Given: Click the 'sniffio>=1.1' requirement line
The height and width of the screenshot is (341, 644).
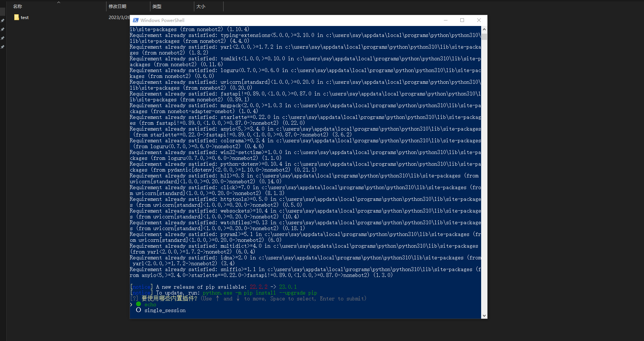Looking at the screenshot, I should click(x=305, y=272).
